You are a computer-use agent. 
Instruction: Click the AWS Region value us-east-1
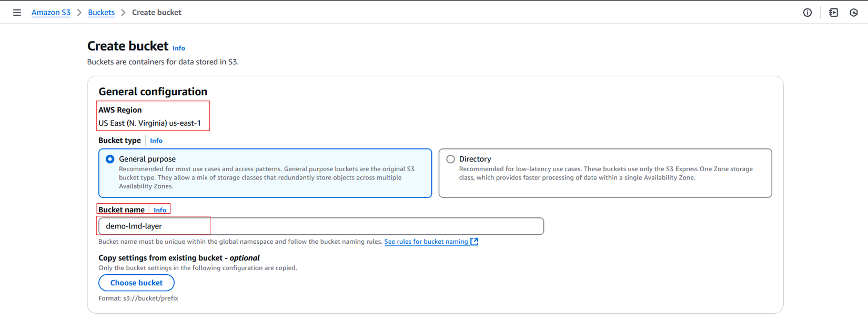[150, 123]
